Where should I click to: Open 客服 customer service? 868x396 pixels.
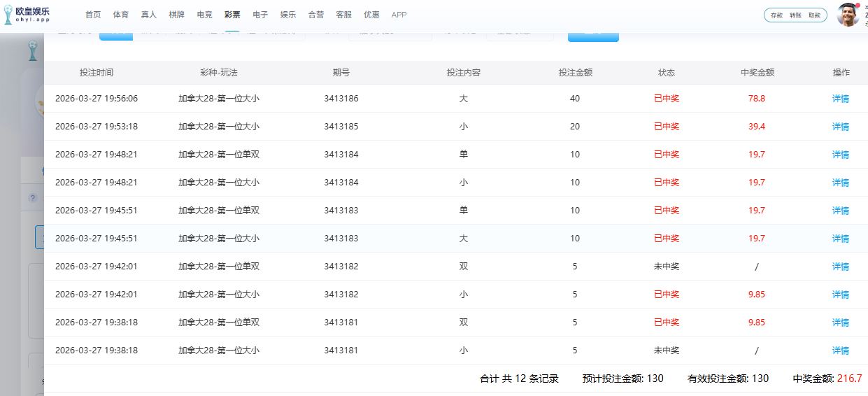(343, 15)
